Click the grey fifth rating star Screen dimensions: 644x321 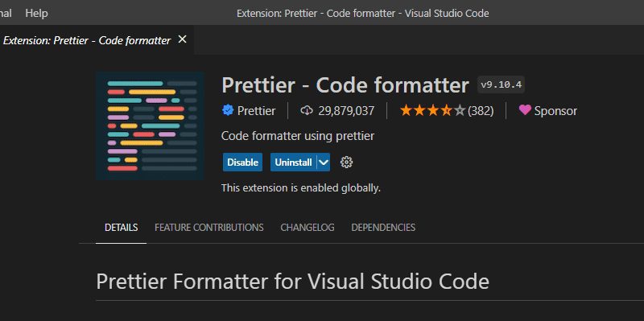click(460, 110)
